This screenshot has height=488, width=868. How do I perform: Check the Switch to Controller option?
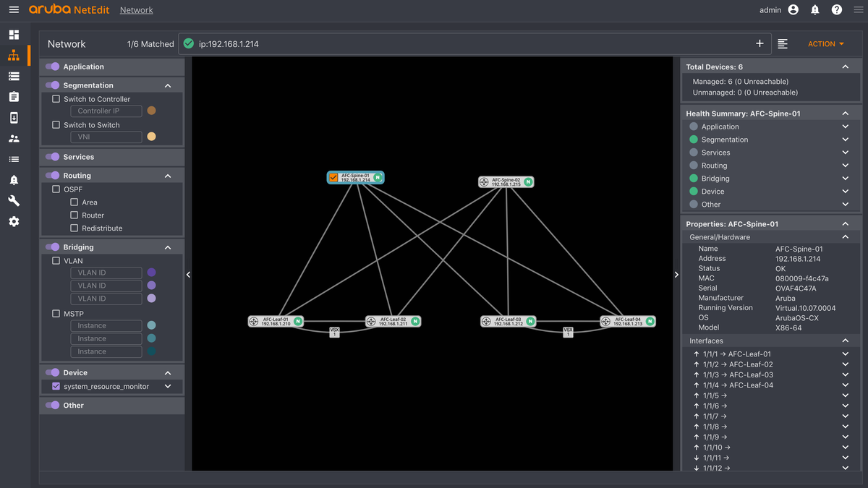56,99
